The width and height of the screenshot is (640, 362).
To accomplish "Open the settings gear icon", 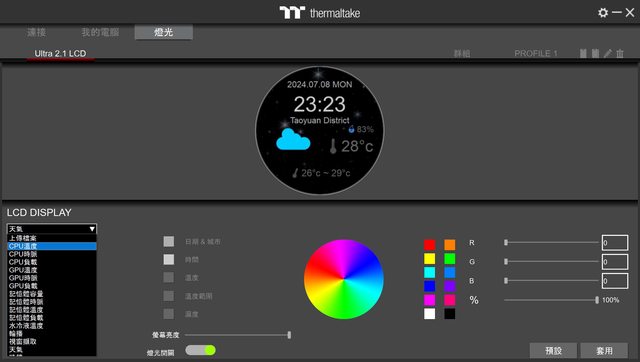I will (x=603, y=13).
